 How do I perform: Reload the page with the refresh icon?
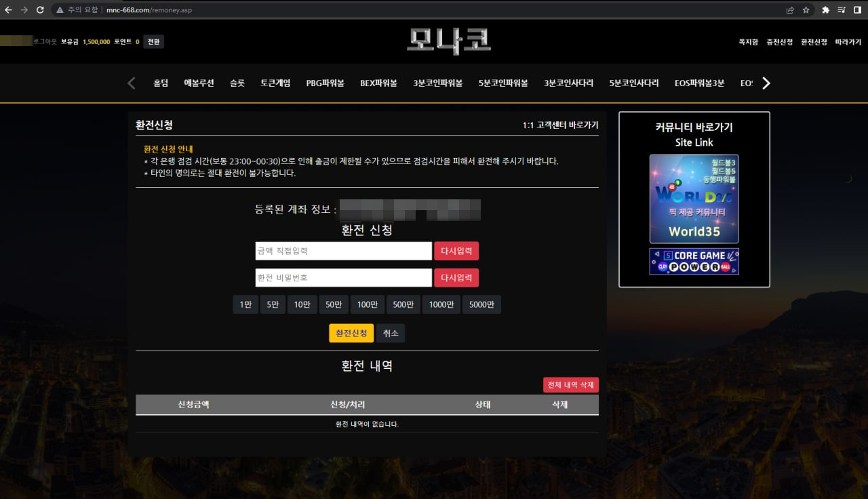[40, 10]
